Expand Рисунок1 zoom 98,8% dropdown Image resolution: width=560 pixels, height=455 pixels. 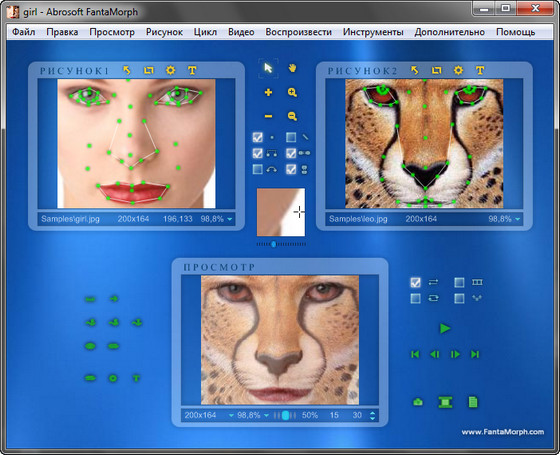pyautogui.click(x=230, y=219)
